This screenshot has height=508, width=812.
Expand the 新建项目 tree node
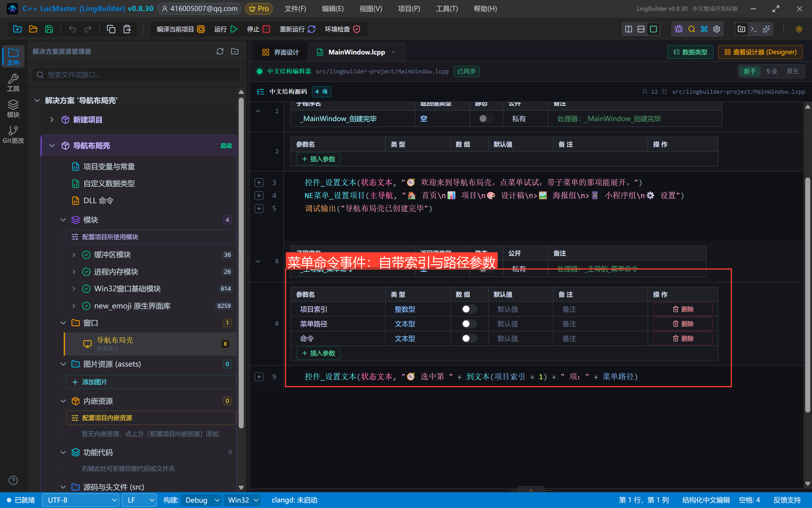52,120
